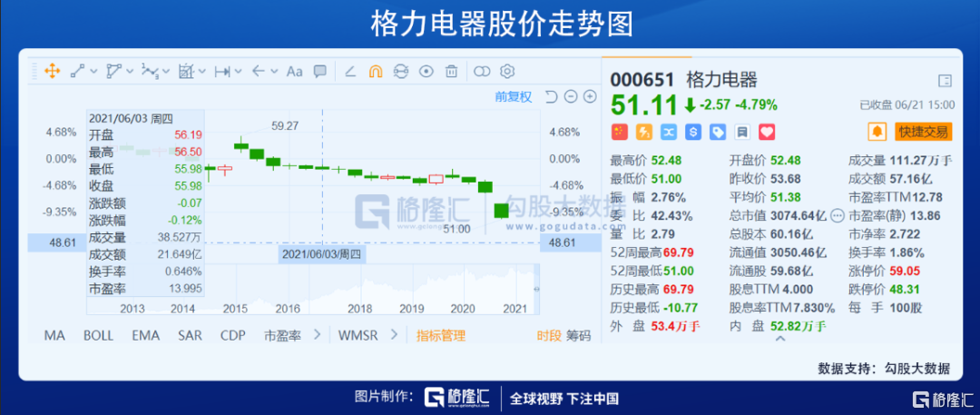
Task: Click the small handle at right of timeline
Action: click(537, 289)
